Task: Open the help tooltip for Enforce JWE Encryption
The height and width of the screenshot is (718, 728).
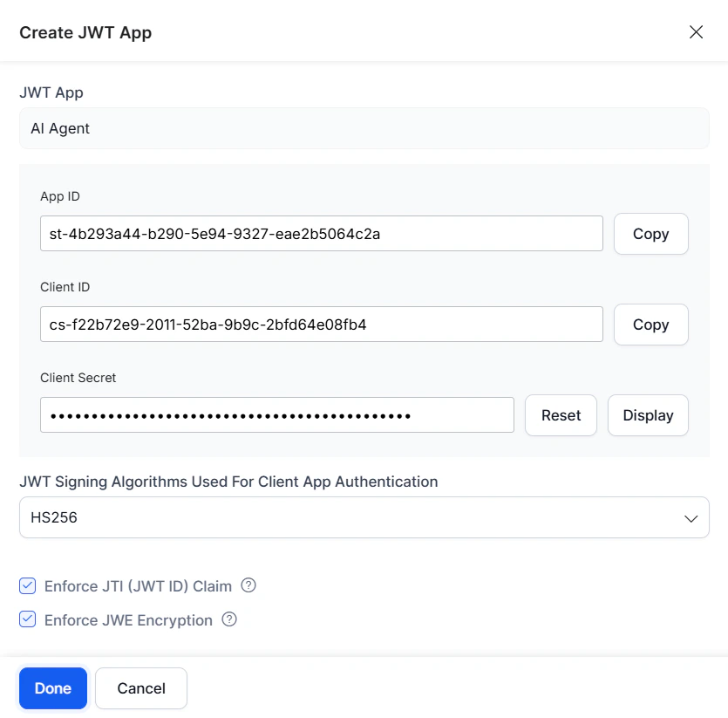Action: [229, 619]
